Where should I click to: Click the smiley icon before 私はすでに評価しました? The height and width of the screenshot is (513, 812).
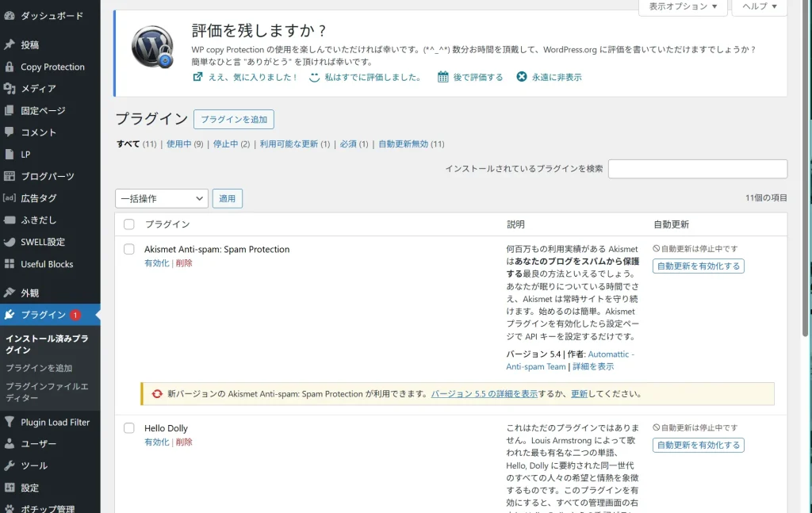(x=314, y=78)
